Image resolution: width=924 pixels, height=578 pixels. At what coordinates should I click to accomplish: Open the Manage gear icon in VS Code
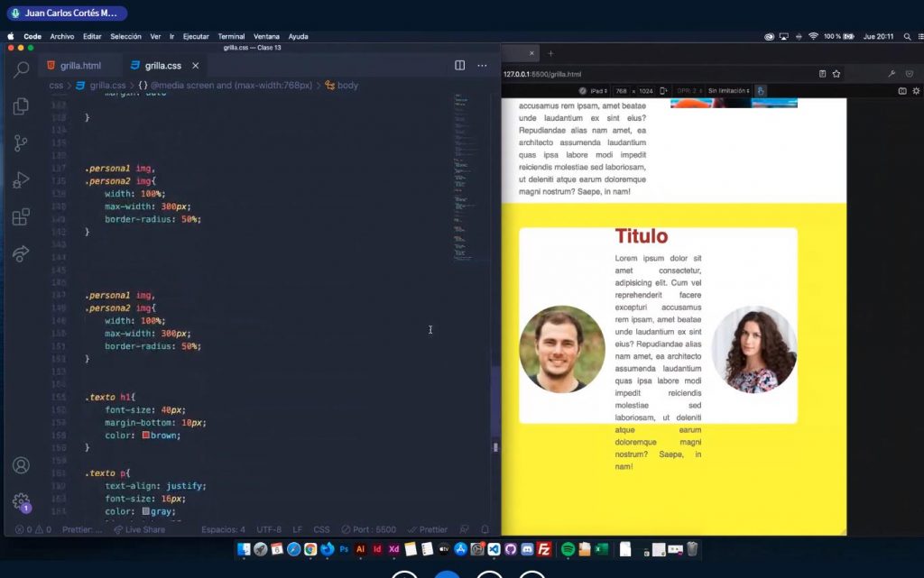[x=22, y=502]
